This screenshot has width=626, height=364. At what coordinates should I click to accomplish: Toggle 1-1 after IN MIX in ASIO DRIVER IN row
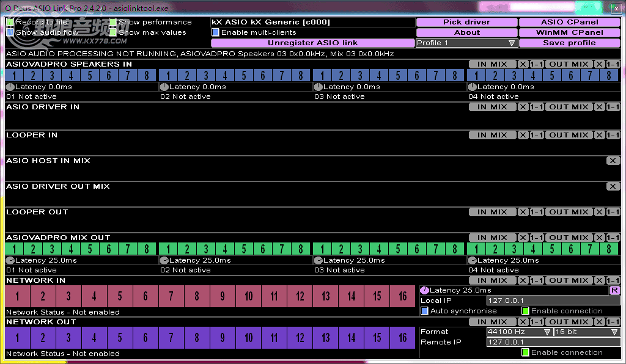537,107
